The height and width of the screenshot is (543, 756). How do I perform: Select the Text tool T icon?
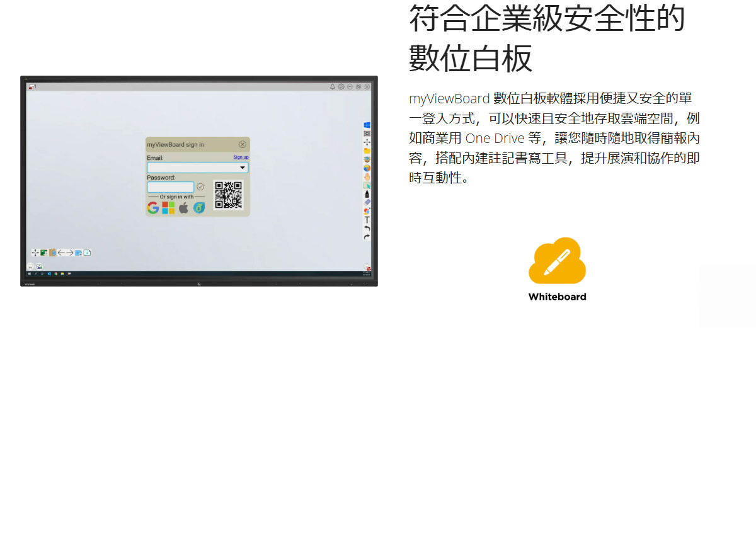click(x=367, y=220)
